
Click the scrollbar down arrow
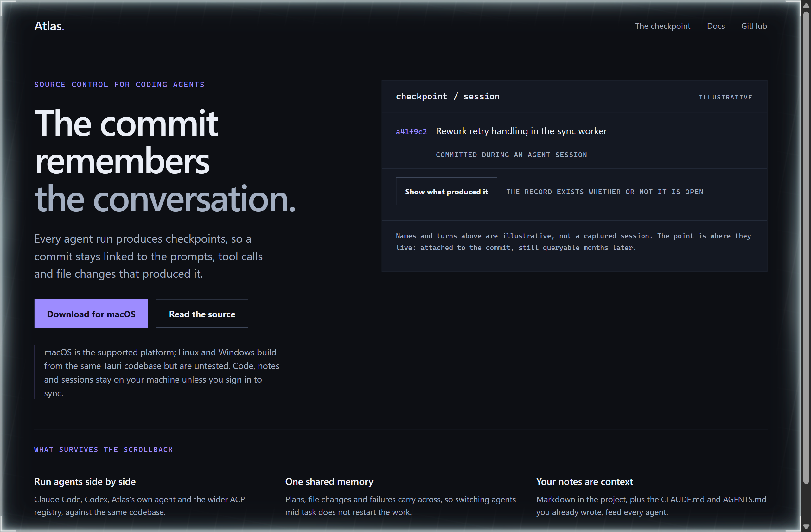click(806, 527)
